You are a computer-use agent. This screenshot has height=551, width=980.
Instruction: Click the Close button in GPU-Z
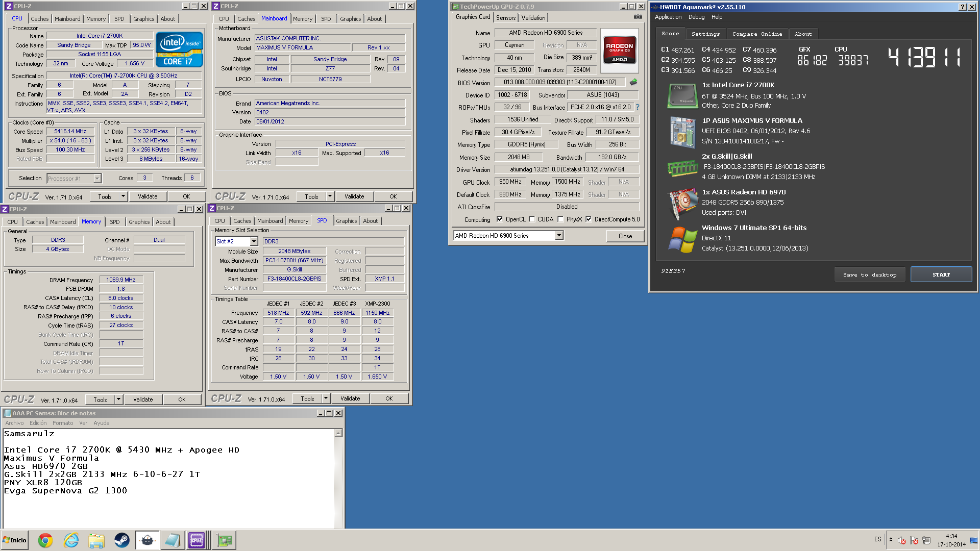pos(625,236)
